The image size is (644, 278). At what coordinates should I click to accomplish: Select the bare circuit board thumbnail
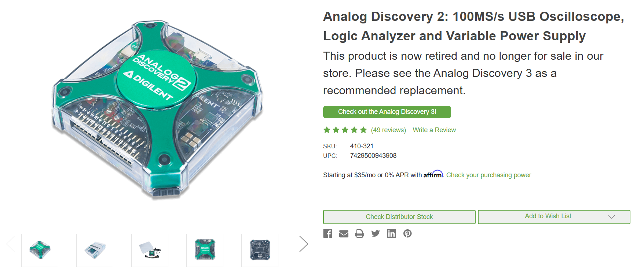pyautogui.click(x=260, y=250)
